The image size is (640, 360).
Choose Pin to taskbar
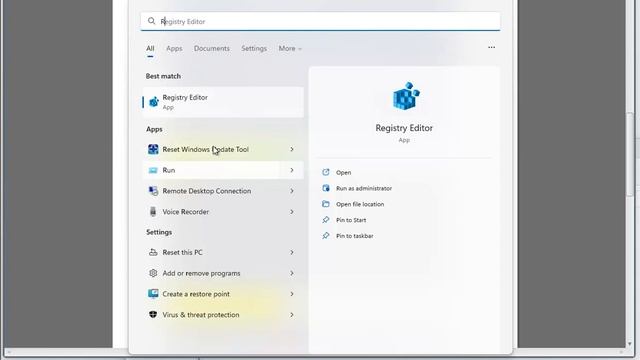[354, 236]
